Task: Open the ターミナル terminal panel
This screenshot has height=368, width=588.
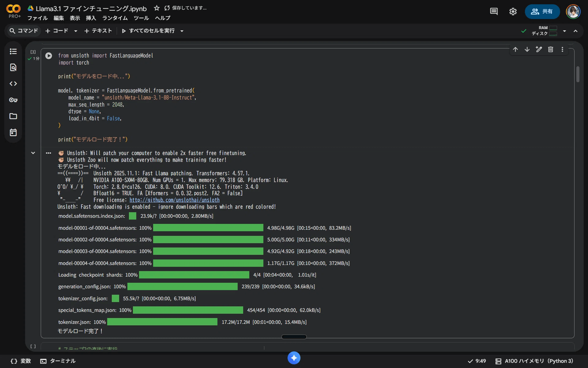Action: 58,361
